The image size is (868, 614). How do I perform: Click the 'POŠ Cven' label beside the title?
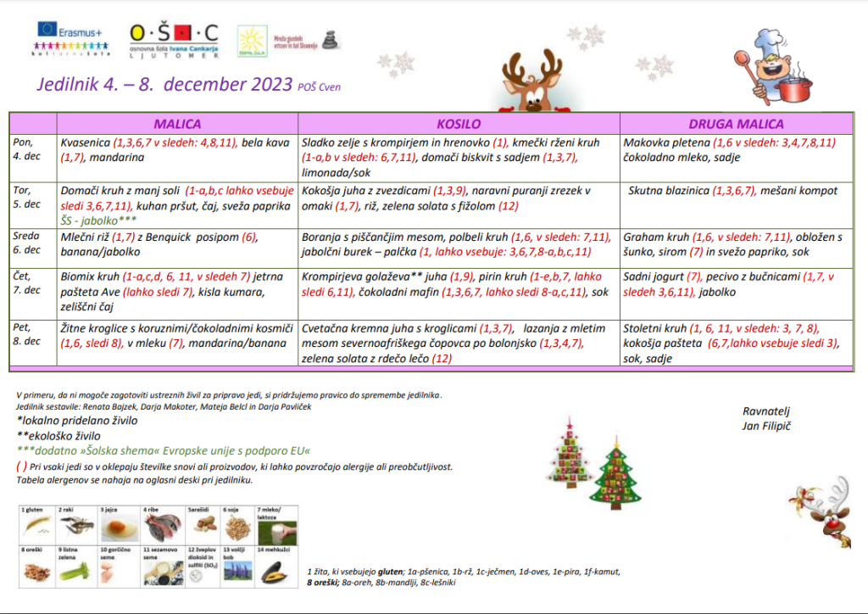[x=320, y=87]
